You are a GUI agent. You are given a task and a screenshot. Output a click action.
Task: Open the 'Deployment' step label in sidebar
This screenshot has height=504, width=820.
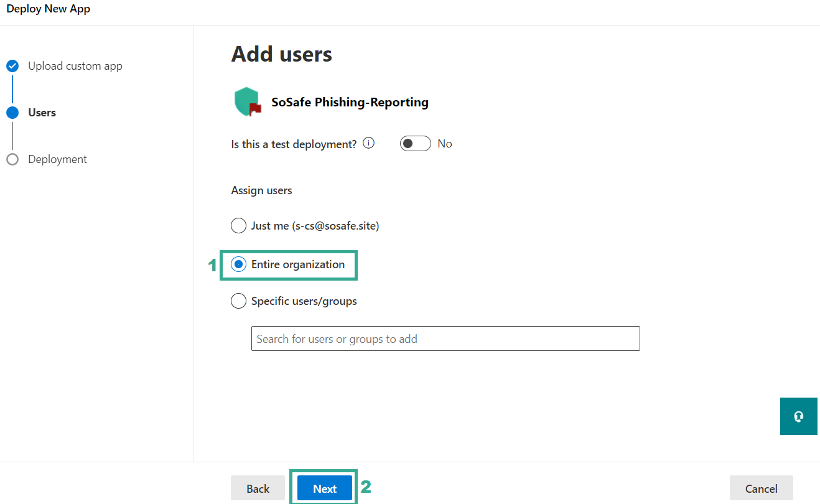(57, 159)
